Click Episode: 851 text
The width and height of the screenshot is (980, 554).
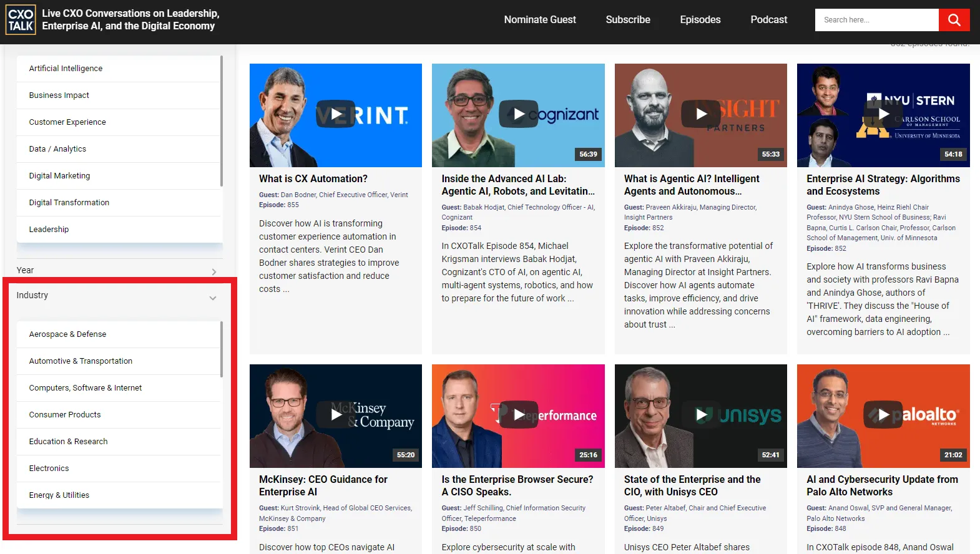(x=278, y=529)
